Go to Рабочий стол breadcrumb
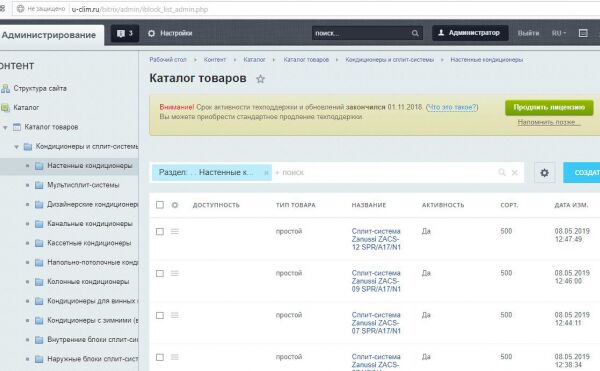 pyautogui.click(x=168, y=60)
